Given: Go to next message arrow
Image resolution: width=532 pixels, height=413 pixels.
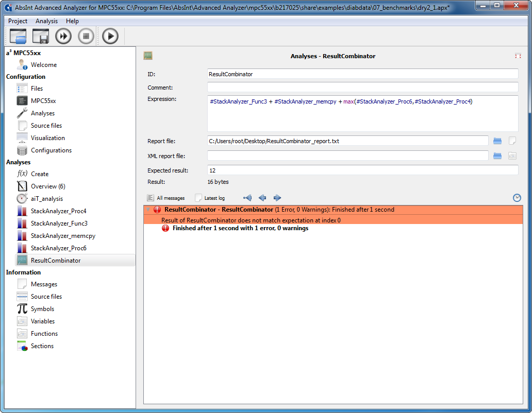Looking at the screenshot, I should click(277, 198).
